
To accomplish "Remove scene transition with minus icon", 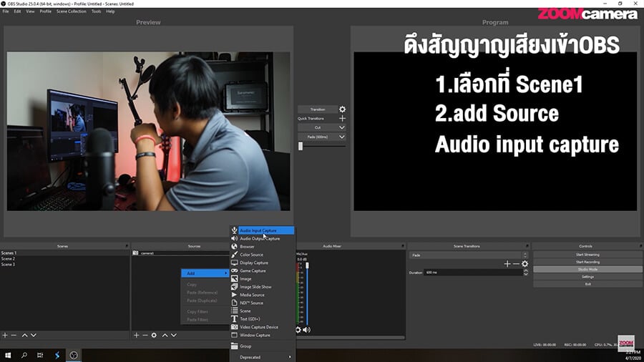I will tap(516, 264).
